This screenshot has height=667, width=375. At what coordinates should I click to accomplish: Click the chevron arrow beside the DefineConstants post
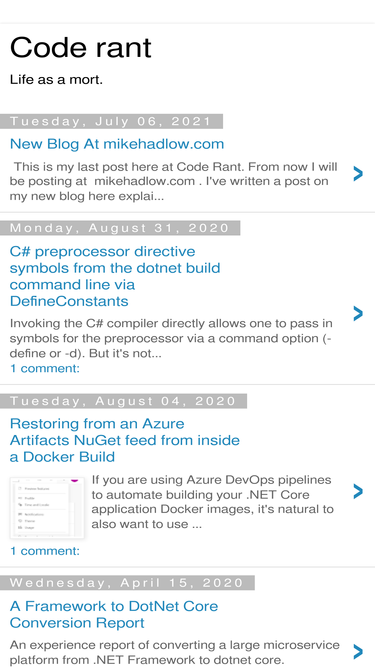click(358, 314)
